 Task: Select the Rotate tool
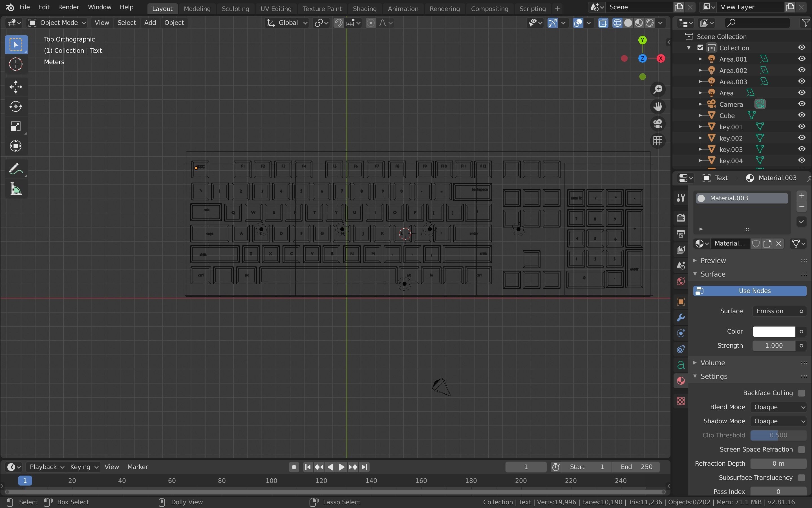pyautogui.click(x=16, y=106)
